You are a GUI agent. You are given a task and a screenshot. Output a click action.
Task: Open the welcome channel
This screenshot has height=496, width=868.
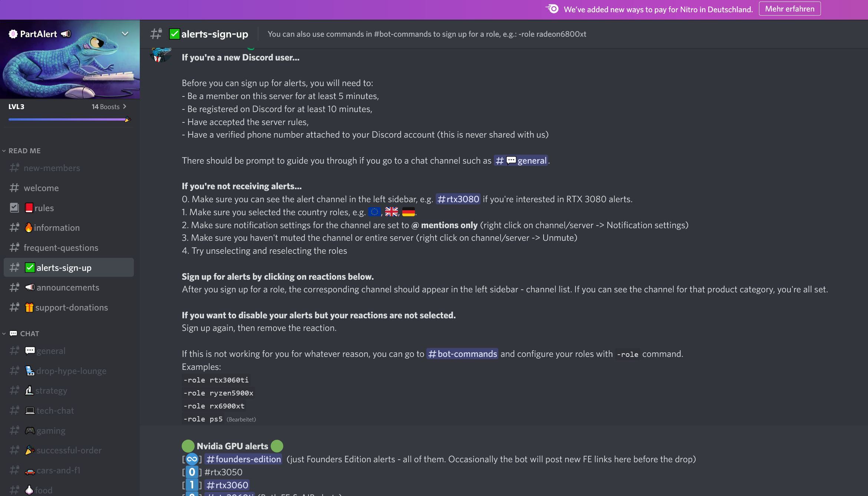pos(41,188)
